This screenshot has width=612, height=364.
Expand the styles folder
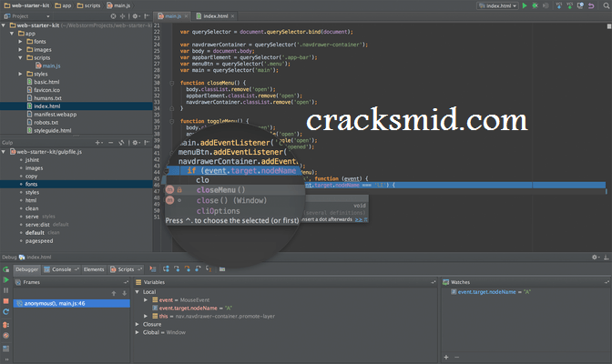[x=20, y=74]
